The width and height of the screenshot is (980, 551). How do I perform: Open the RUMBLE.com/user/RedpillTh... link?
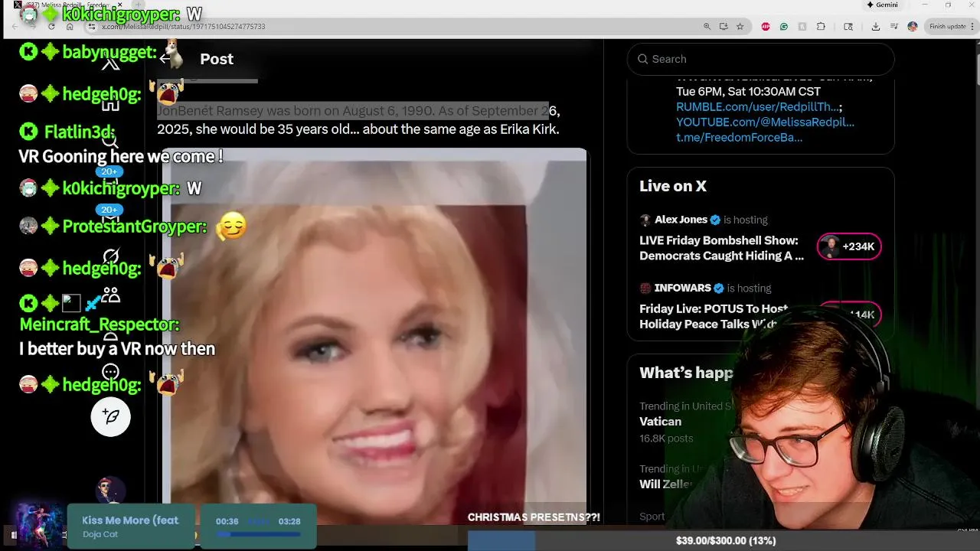759,107
